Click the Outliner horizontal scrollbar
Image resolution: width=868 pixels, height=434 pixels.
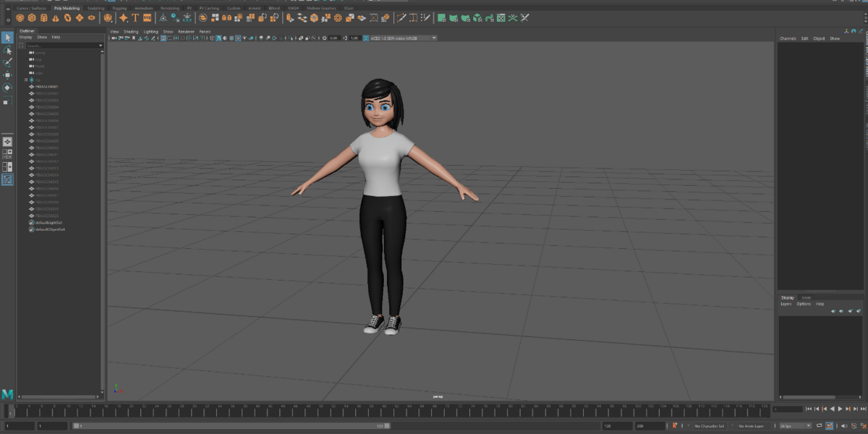click(59, 396)
